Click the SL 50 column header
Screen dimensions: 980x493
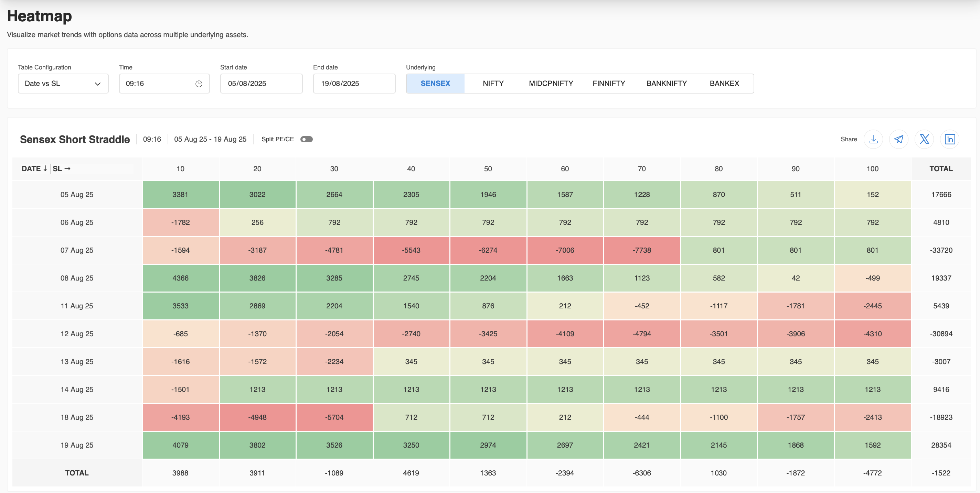[488, 168]
